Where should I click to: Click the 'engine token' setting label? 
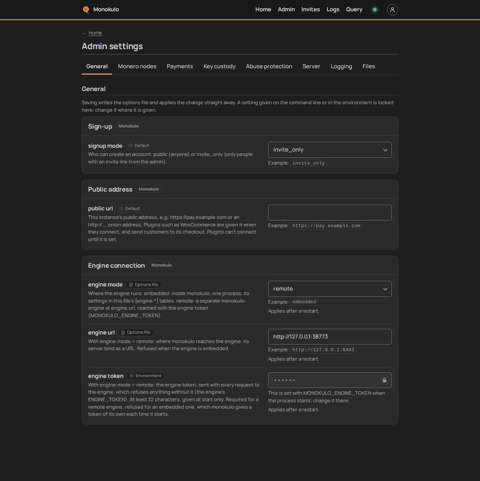[x=106, y=376]
